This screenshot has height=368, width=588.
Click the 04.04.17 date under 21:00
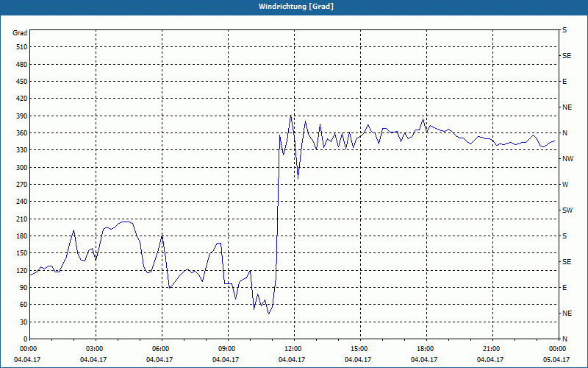tap(490, 360)
